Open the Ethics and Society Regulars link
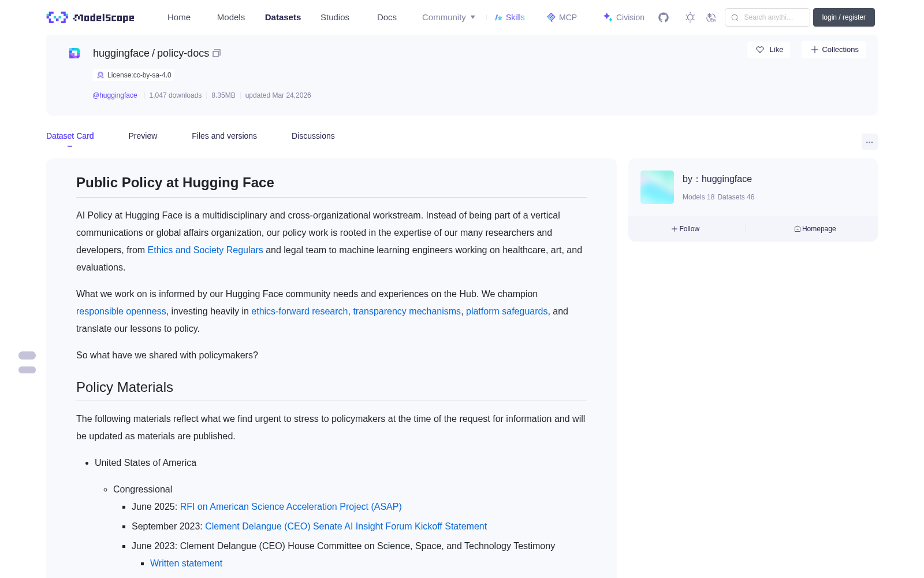The image size is (924, 578). tap(205, 250)
